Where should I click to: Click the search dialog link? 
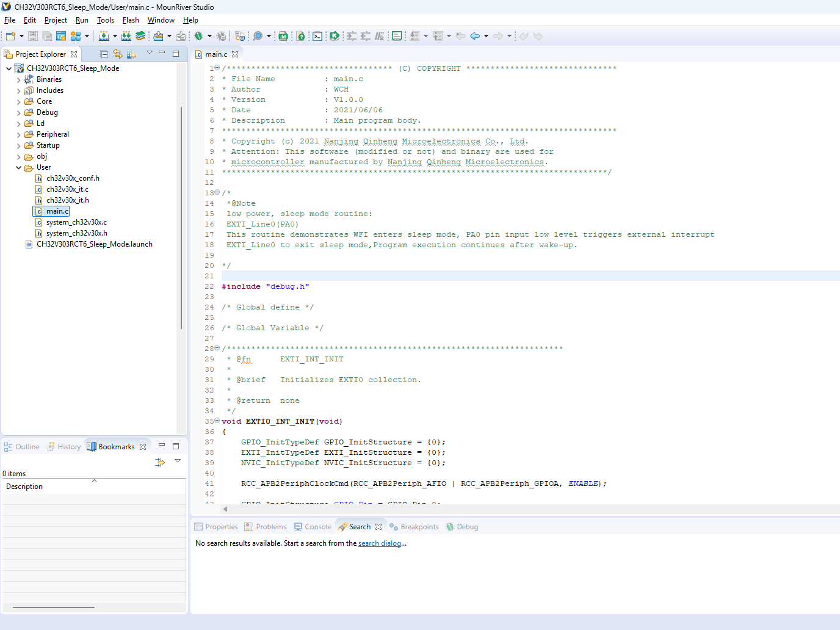click(x=380, y=543)
